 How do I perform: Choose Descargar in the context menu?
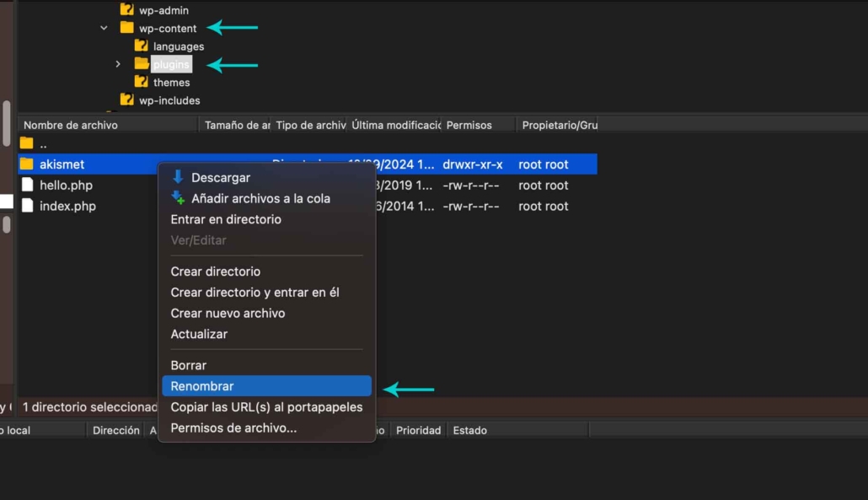point(220,178)
